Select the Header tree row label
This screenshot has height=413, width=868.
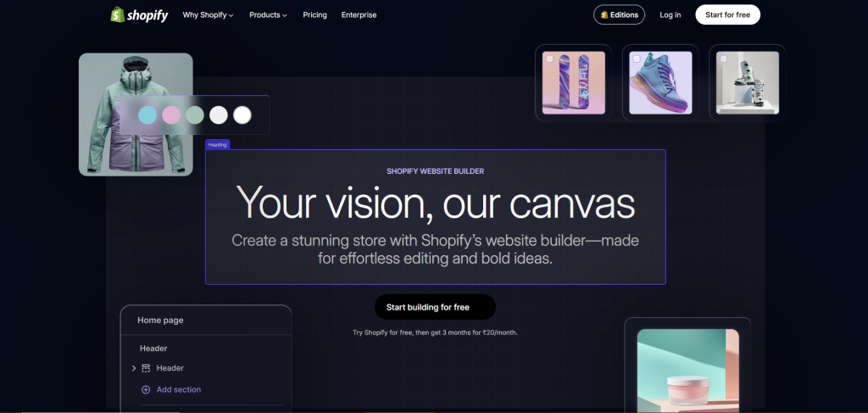[x=170, y=368]
